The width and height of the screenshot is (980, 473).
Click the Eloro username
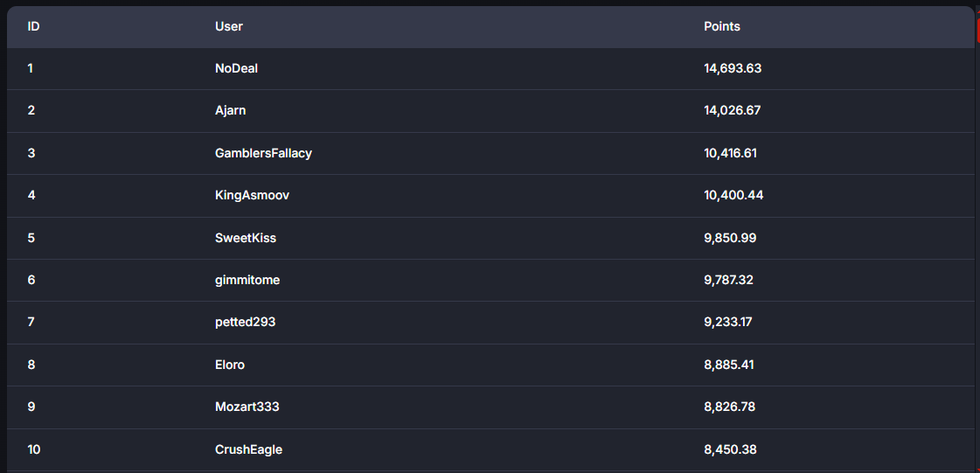(229, 365)
